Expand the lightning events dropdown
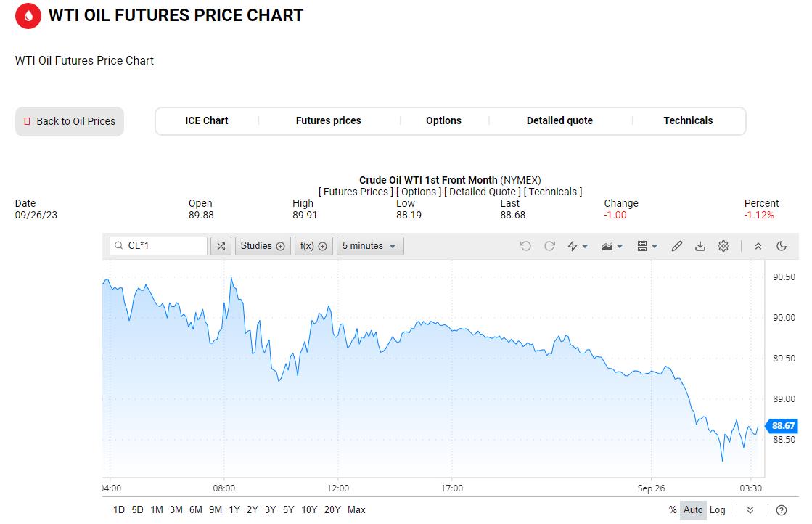 point(578,246)
